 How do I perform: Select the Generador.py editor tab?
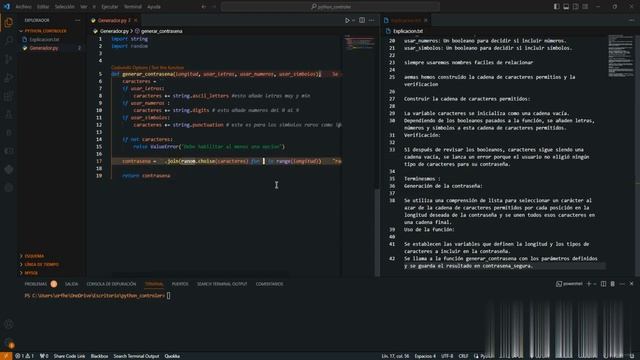111,20
